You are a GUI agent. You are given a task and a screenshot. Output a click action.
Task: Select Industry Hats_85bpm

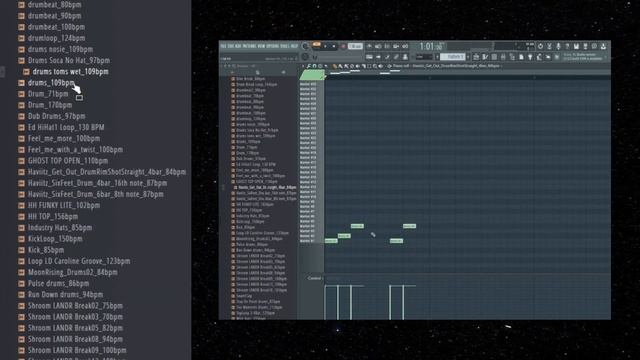(x=60, y=228)
